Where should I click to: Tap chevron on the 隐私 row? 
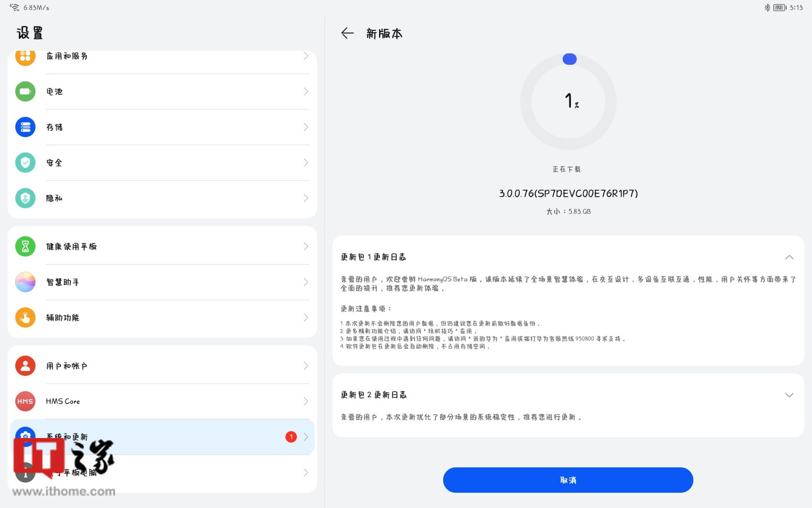click(x=306, y=198)
